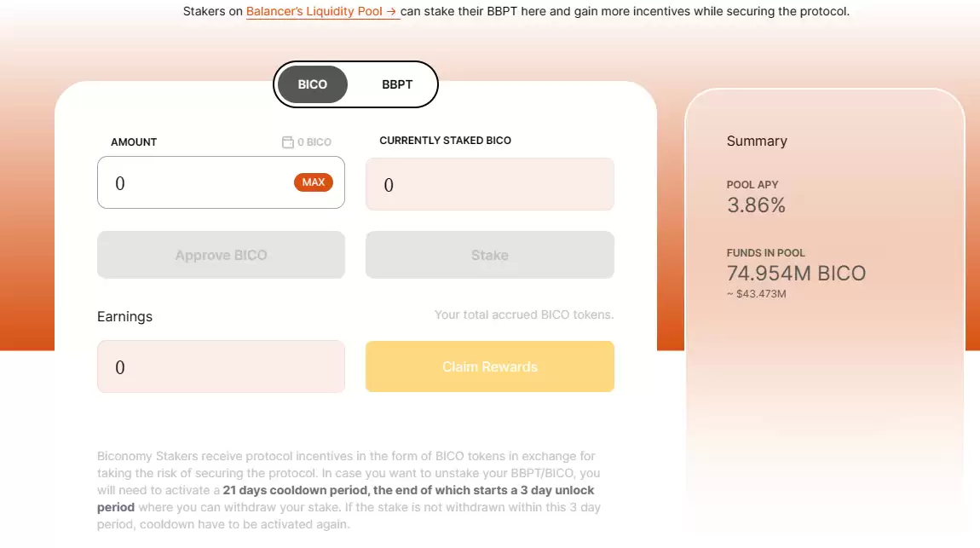Click the 0 BICO wallet balance text
980x548 pixels.
pyautogui.click(x=314, y=142)
